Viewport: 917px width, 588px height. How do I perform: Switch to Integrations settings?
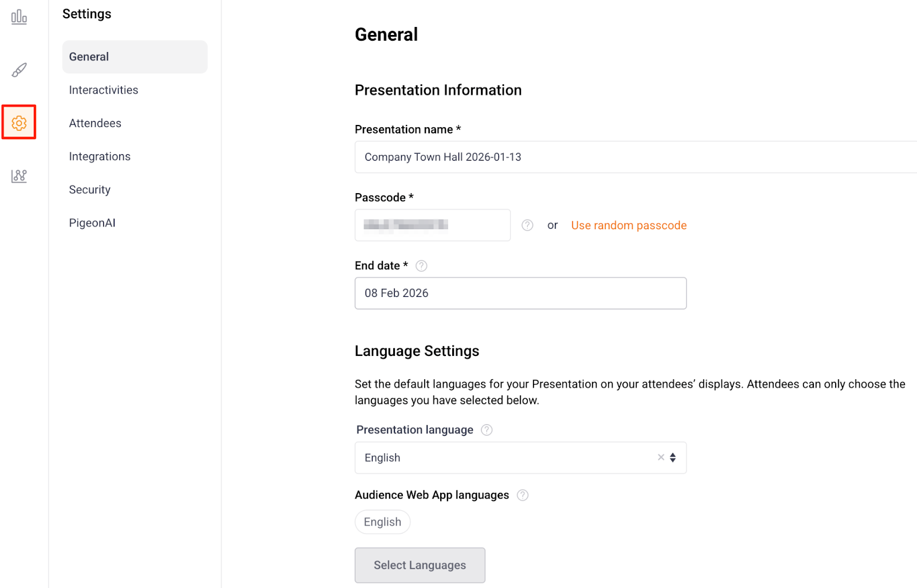[100, 156]
